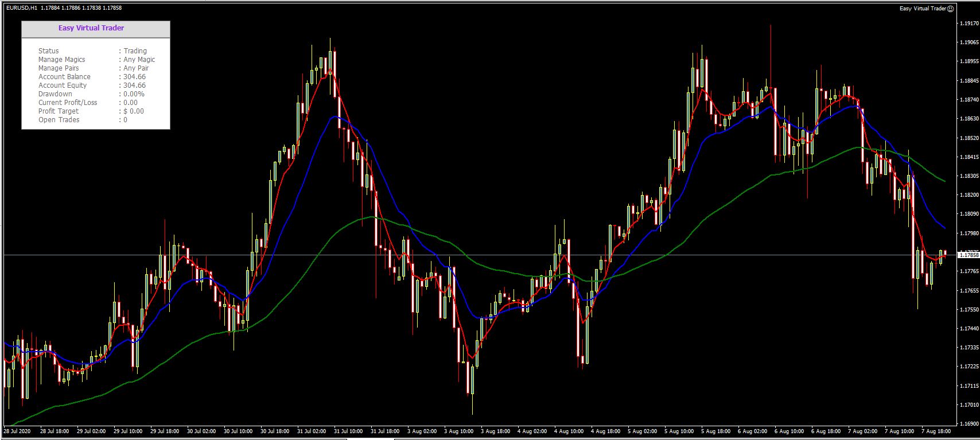Screen dimensions: 980x440
Task: Click the 29 Jul 10:00 time axis label
Action: click(x=128, y=431)
